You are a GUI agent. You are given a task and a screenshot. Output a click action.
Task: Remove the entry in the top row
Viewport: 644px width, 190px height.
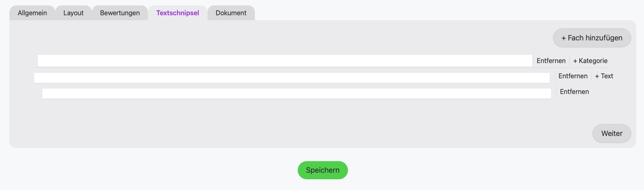pos(551,61)
